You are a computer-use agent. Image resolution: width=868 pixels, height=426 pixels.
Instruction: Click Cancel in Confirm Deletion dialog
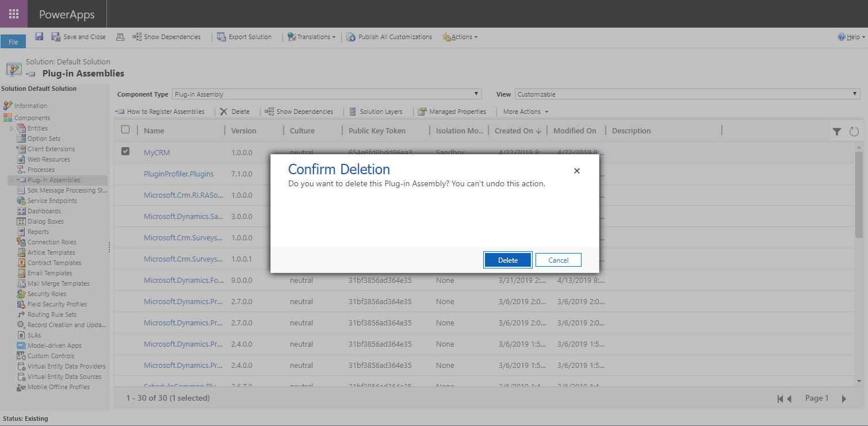pos(558,260)
